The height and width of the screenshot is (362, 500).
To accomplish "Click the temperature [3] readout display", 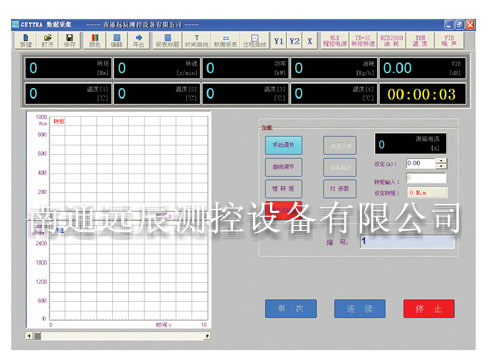I will click(x=246, y=94).
